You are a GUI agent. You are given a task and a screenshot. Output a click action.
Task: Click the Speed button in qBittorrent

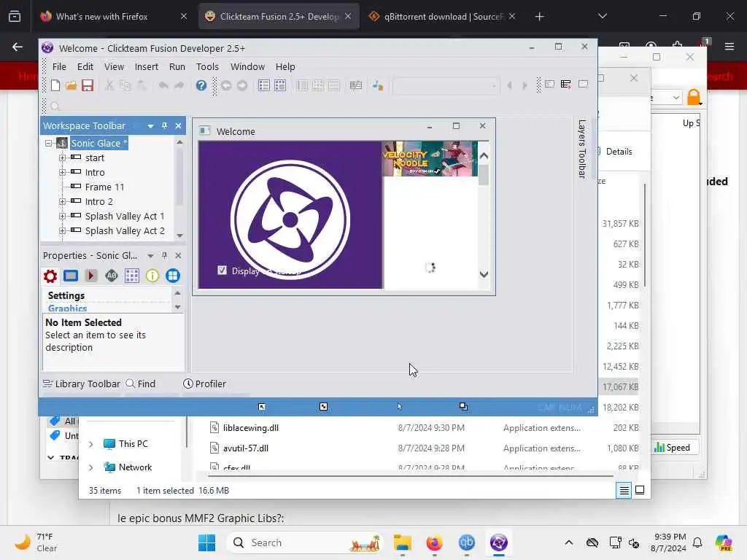(x=672, y=448)
